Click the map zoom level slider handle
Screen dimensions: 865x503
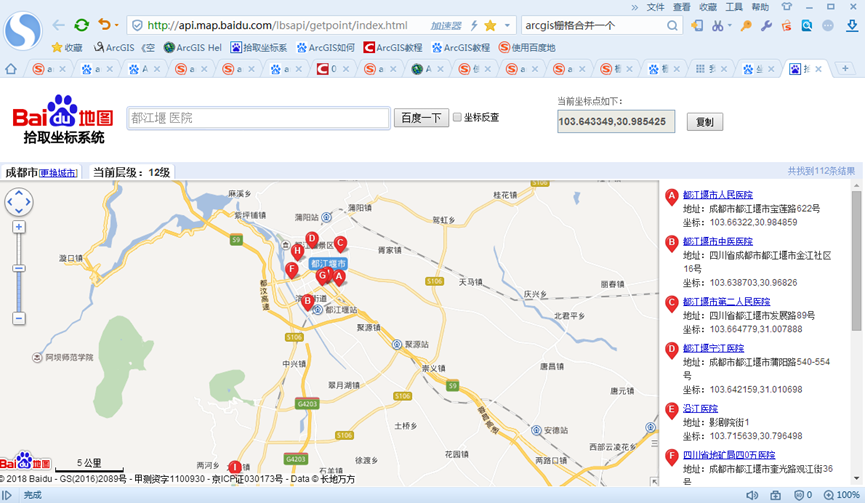pos(19,268)
